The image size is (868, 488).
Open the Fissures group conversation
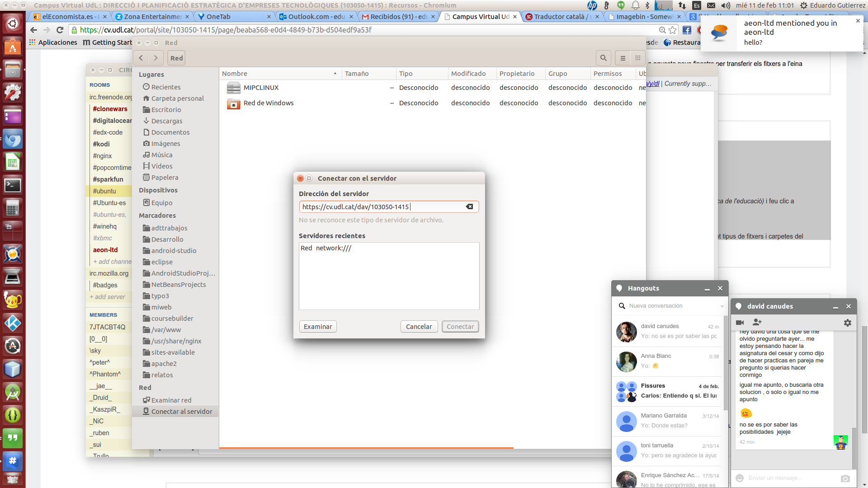click(x=667, y=391)
